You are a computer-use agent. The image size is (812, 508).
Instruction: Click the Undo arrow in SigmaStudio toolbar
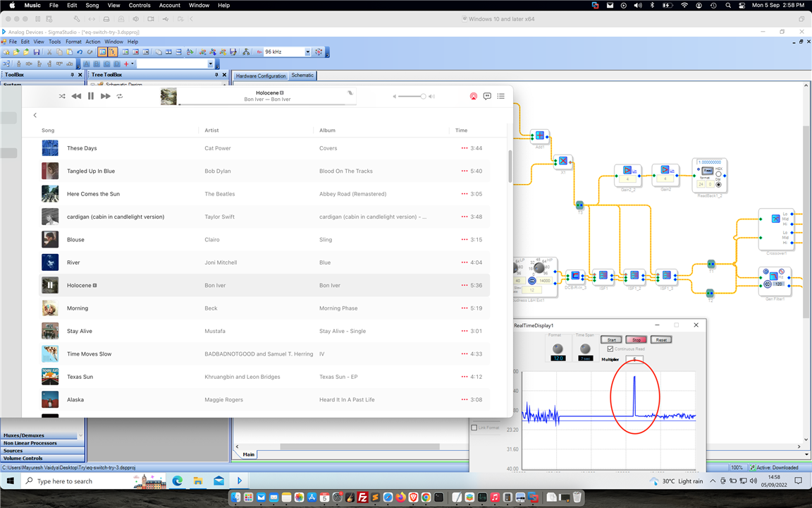80,52
